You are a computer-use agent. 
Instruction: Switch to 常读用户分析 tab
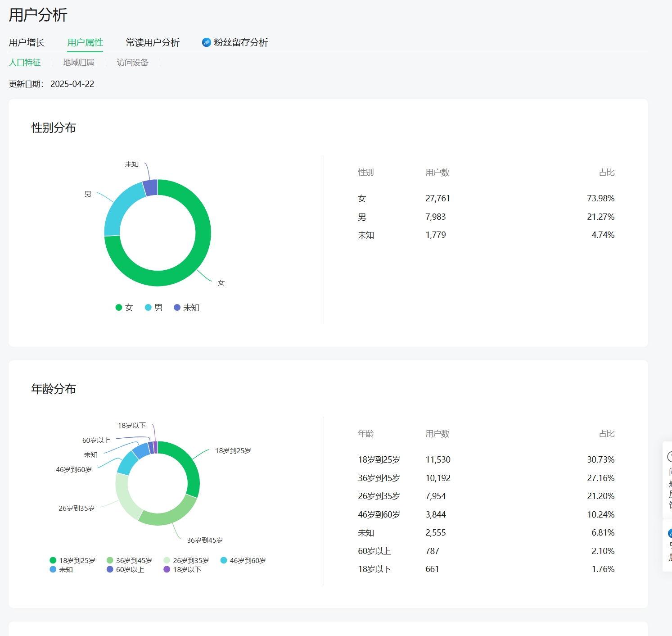[x=153, y=42]
